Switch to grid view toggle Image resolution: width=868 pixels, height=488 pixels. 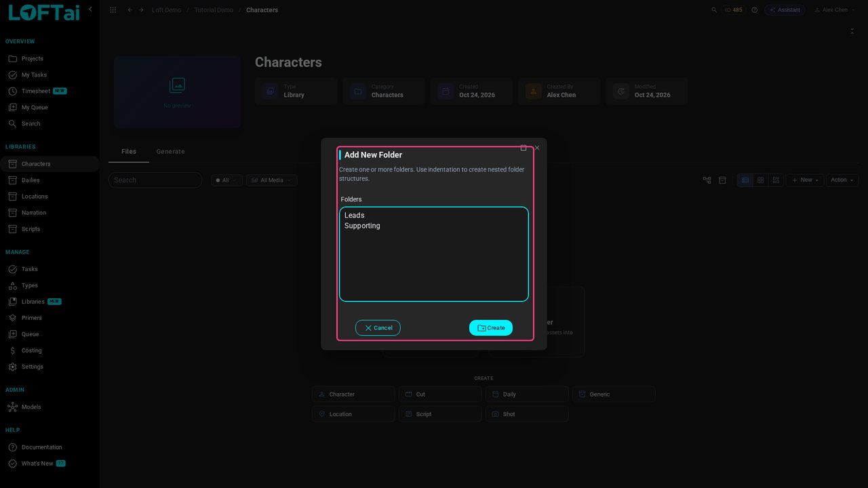(x=761, y=180)
